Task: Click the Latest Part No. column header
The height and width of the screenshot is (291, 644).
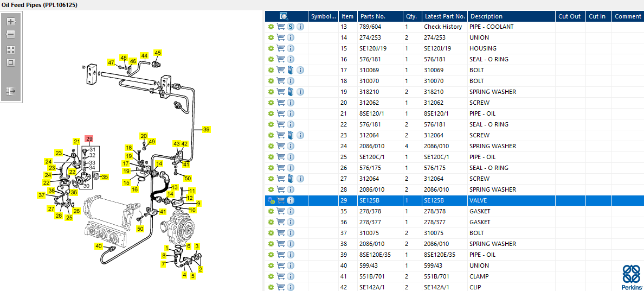Action: point(445,16)
